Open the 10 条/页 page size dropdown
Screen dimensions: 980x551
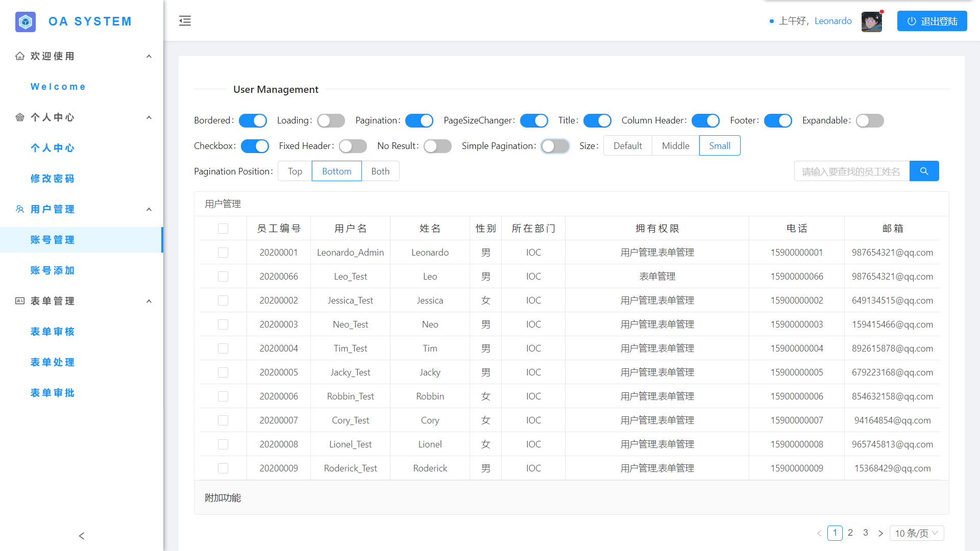click(x=916, y=533)
